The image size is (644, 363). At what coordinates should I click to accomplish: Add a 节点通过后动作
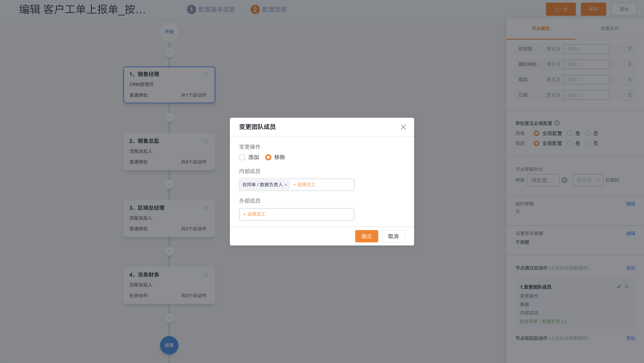630,268
